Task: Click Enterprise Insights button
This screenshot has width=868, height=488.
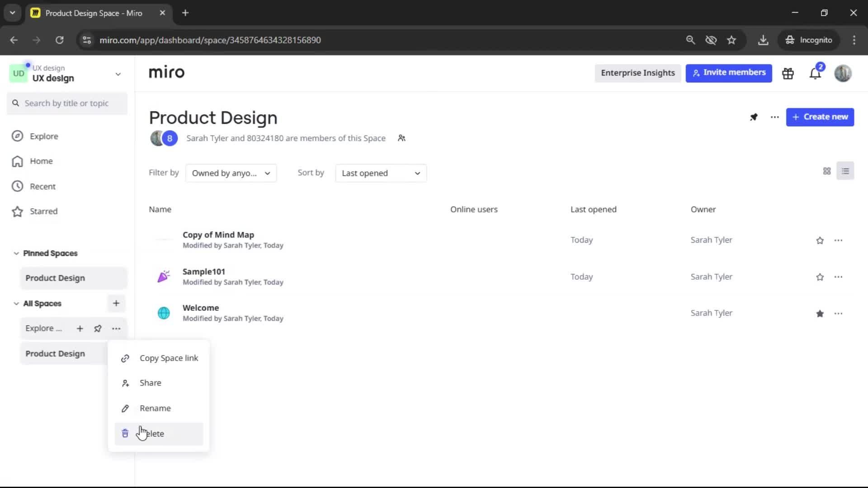Action: (638, 73)
